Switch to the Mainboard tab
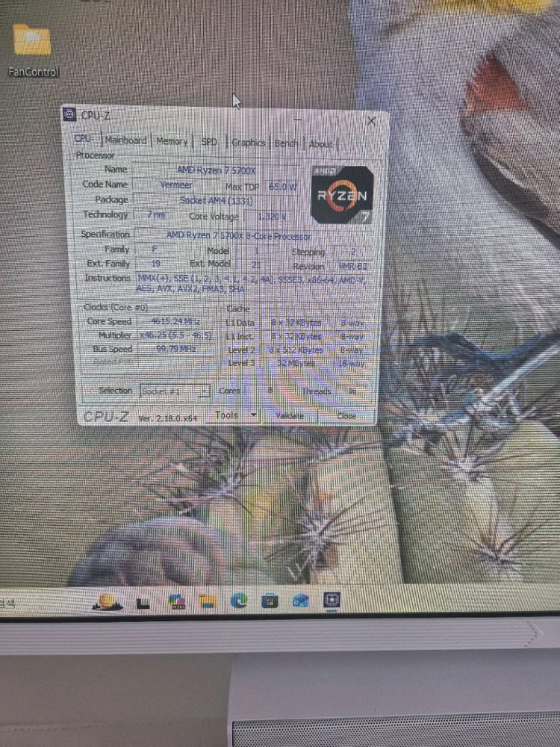This screenshot has width=560, height=747. pos(125,140)
